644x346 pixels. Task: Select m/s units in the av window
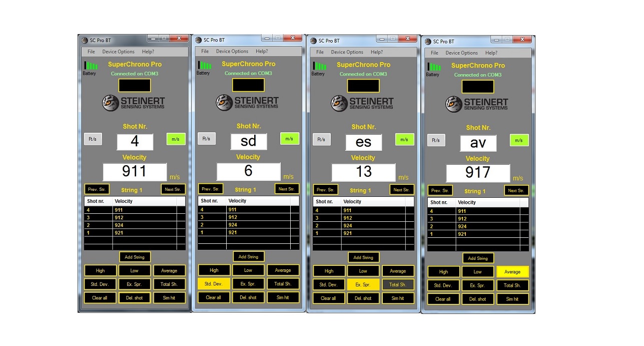(519, 140)
